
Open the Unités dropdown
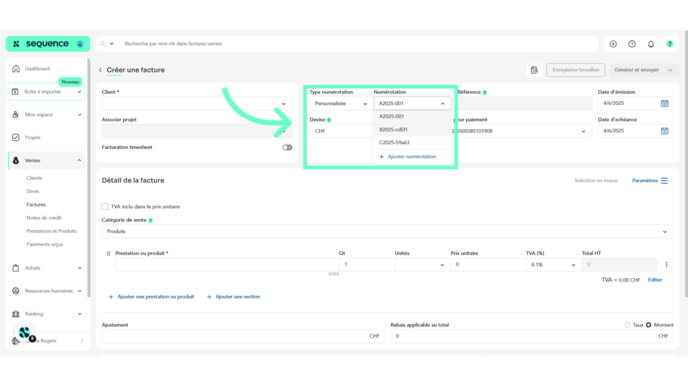[x=422, y=265]
